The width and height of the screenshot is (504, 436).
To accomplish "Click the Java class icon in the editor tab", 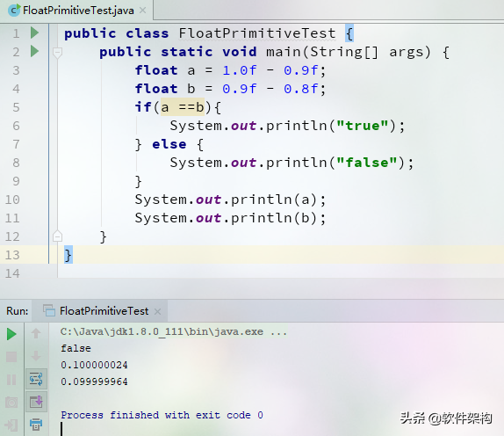I will 14,11.
